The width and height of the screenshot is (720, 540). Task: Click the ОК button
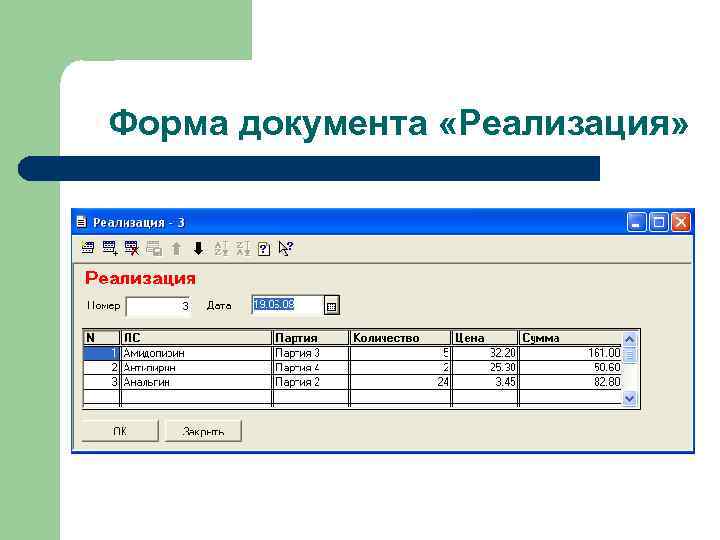pos(120,431)
